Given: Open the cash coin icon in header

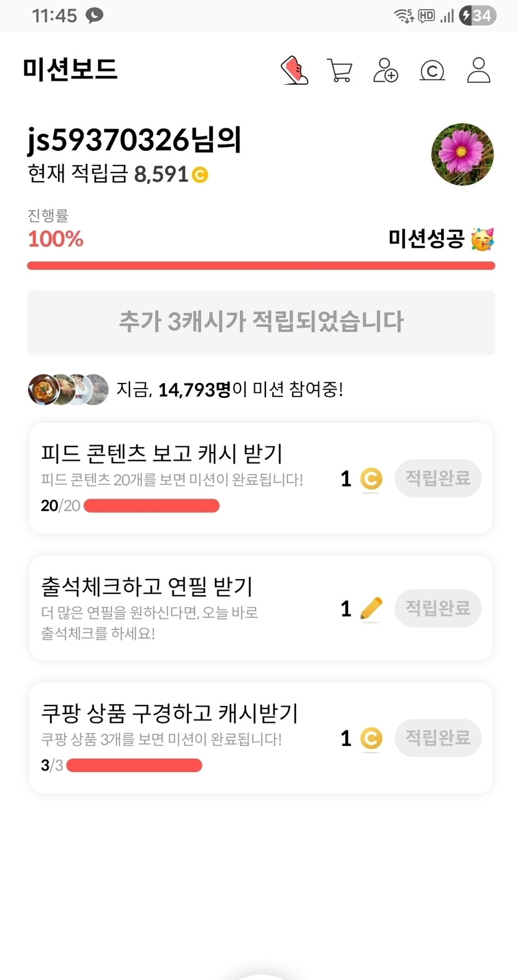Looking at the screenshot, I should [x=432, y=70].
